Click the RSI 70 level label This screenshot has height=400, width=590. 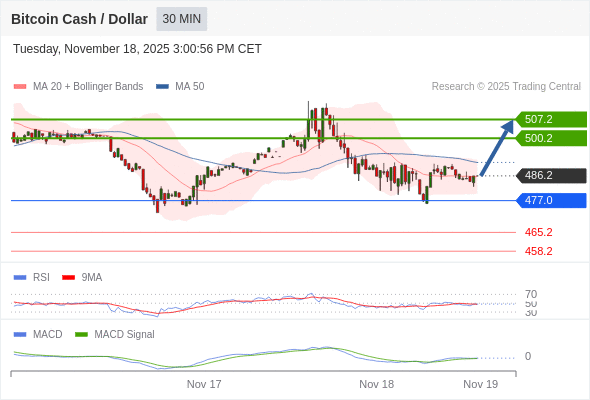531,294
